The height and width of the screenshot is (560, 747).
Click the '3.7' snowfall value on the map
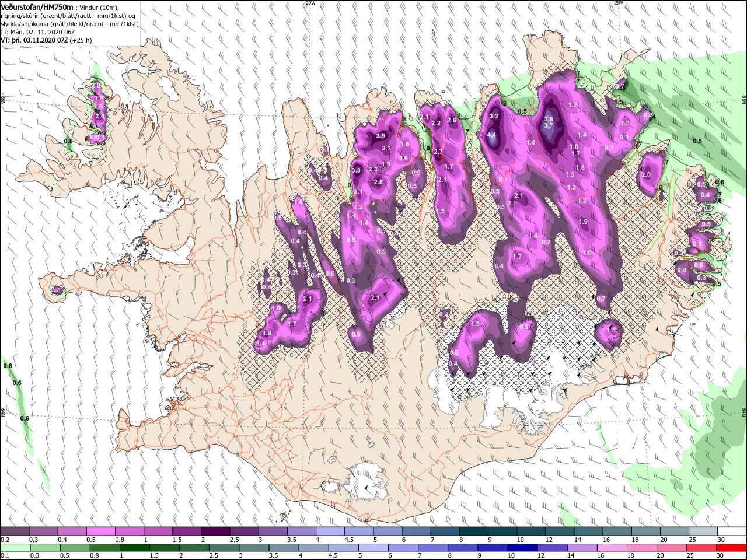coord(548,125)
